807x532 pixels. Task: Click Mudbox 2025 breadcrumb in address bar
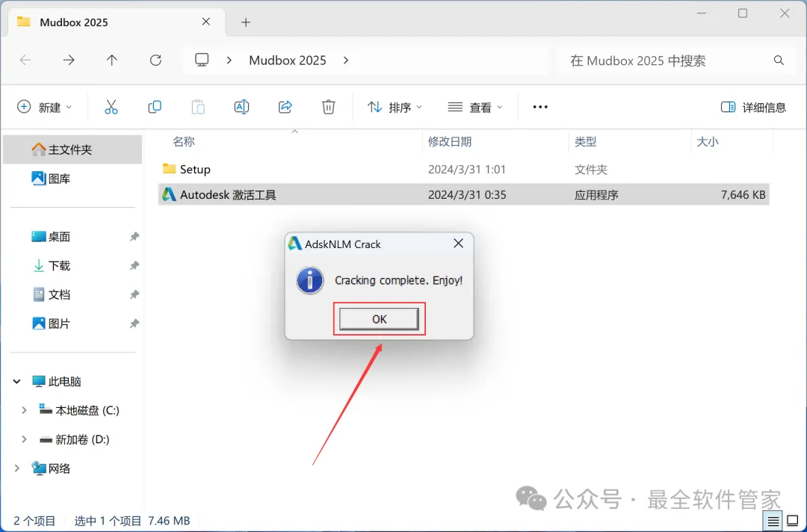point(288,61)
